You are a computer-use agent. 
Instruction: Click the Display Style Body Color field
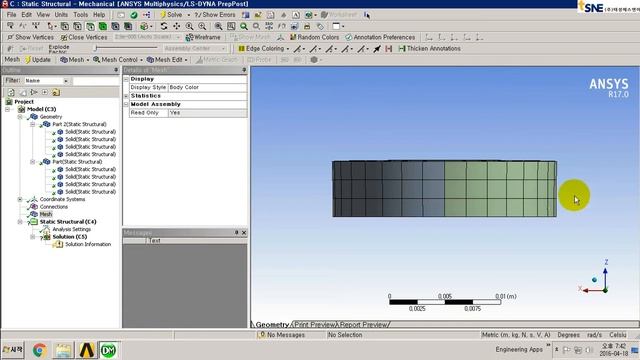coord(207,87)
